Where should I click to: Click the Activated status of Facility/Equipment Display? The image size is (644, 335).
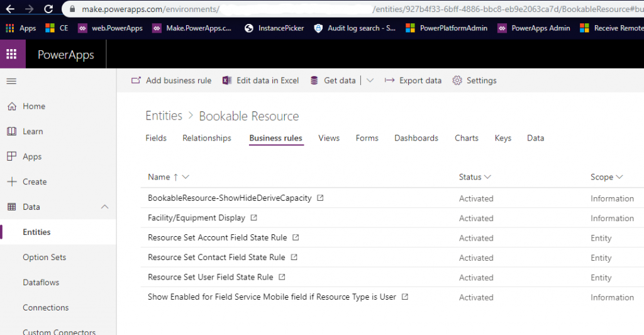(x=476, y=218)
